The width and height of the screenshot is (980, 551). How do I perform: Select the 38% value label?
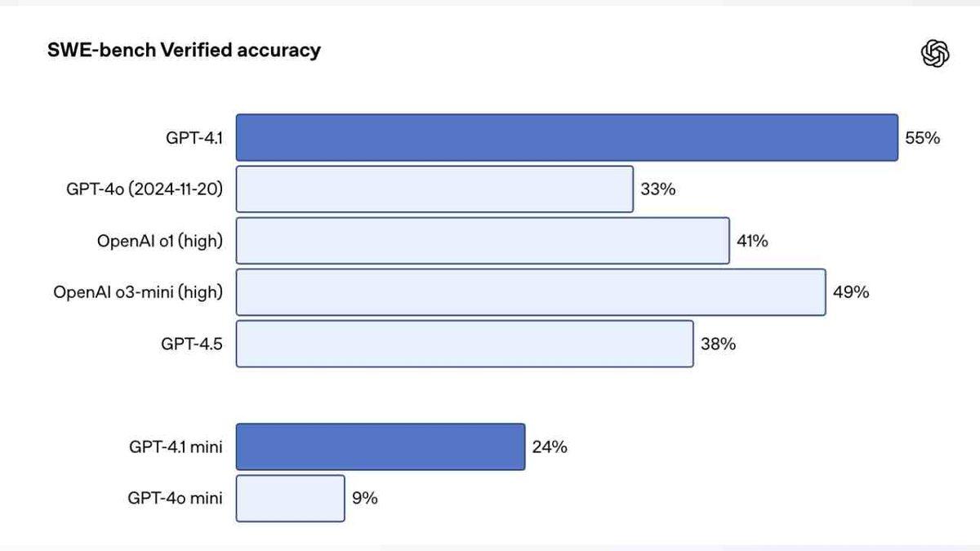click(718, 344)
